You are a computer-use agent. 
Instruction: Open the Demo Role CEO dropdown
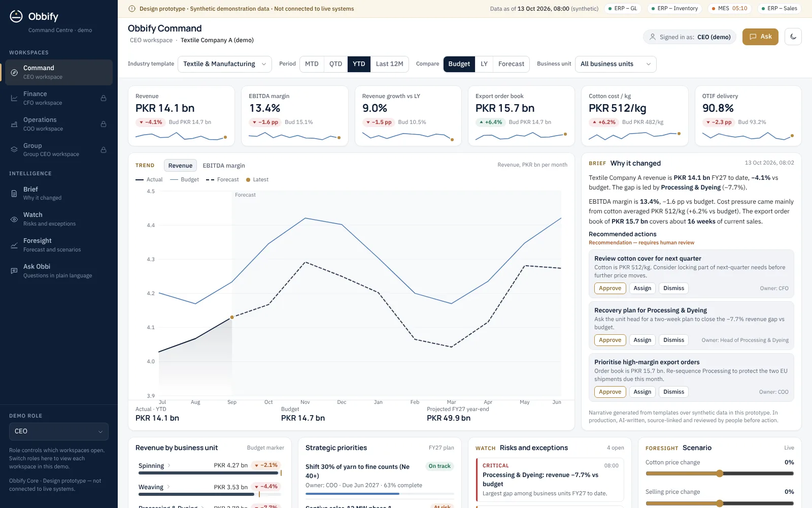tap(59, 431)
